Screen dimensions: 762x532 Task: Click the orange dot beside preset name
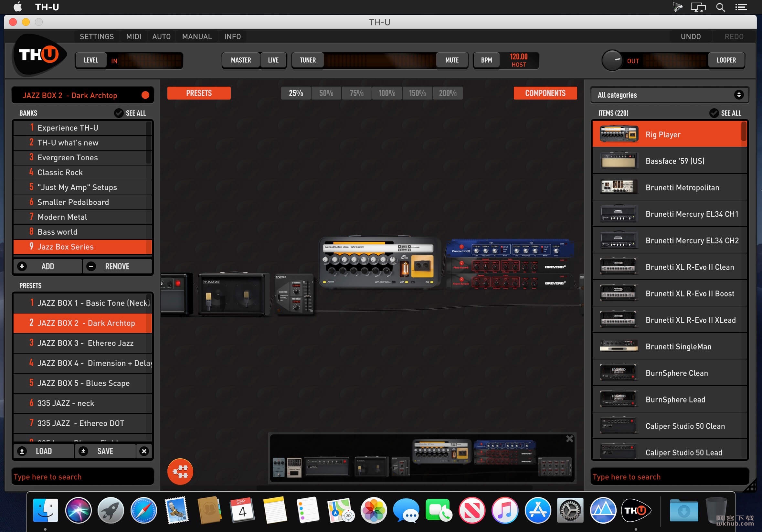click(145, 95)
